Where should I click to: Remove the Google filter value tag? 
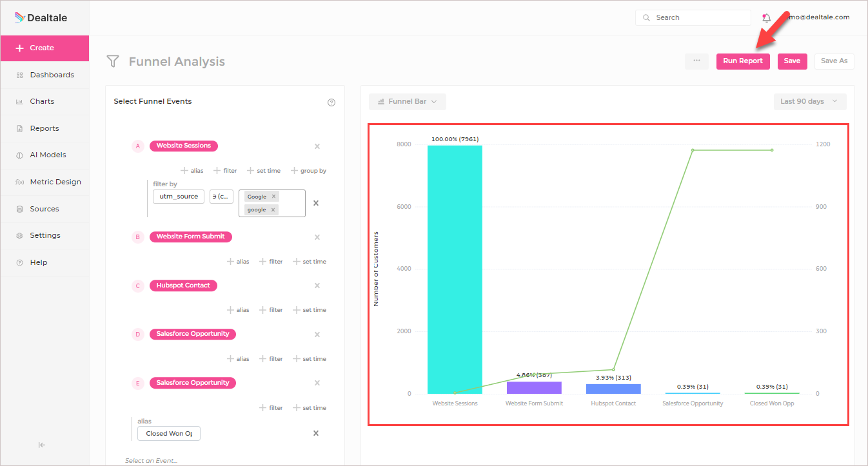tap(273, 197)
